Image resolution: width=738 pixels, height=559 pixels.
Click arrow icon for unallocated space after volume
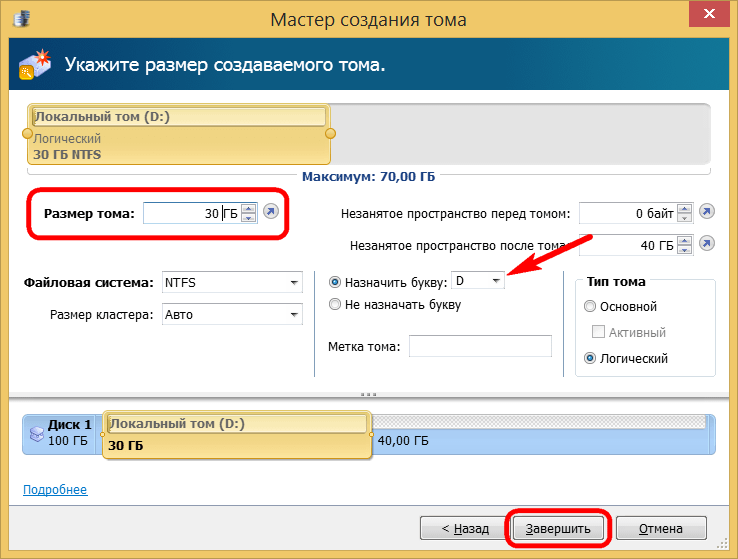coord(707,244)
